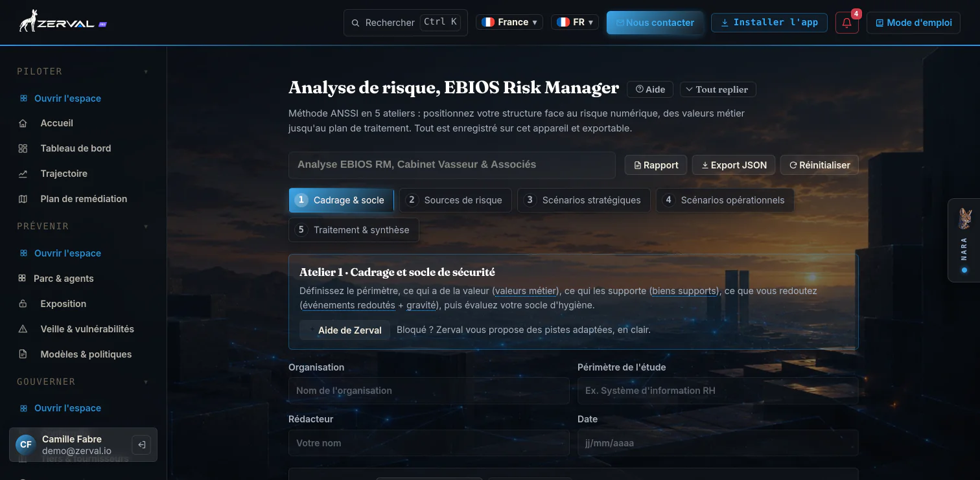The width and height of the screenshot is (980, 480).
Task: Click the Parc & agents icon
Action: pyautogui.click(x=21, y=279)
